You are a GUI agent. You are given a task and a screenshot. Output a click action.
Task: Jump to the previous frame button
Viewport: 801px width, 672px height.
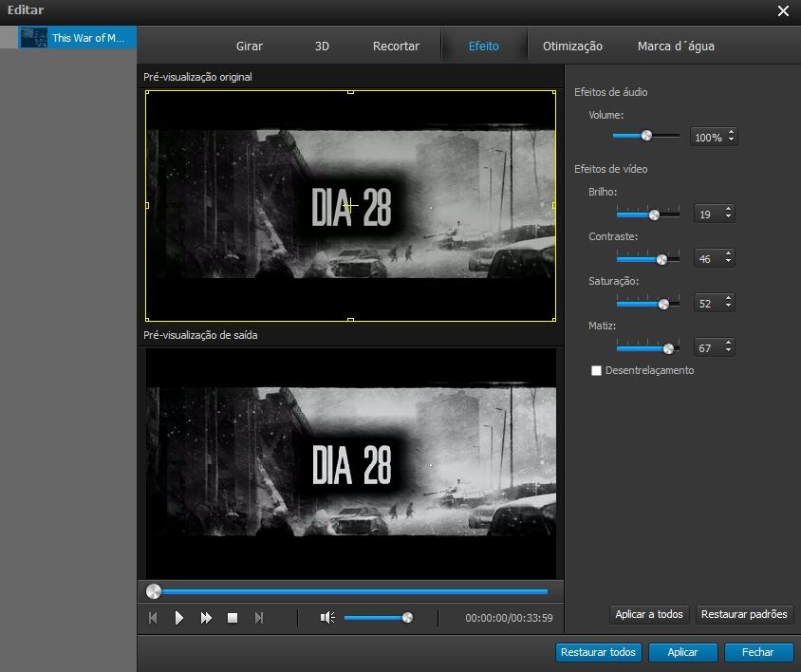pyautogui.click(x=153, y=618)
